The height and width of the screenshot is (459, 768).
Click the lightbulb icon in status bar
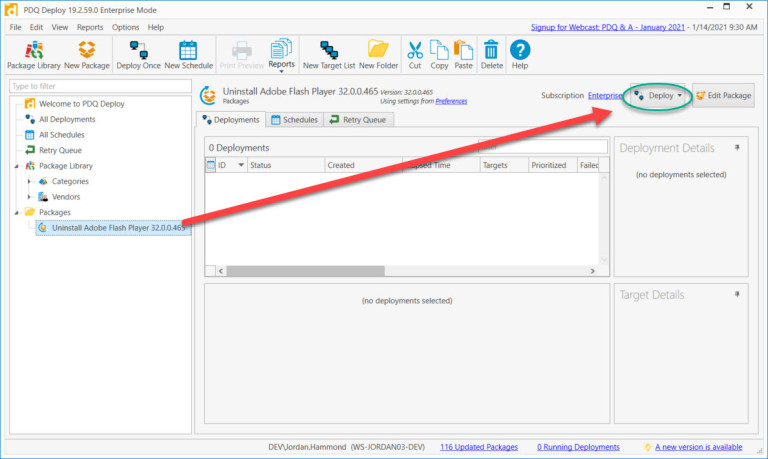click(x=648, y=447)
